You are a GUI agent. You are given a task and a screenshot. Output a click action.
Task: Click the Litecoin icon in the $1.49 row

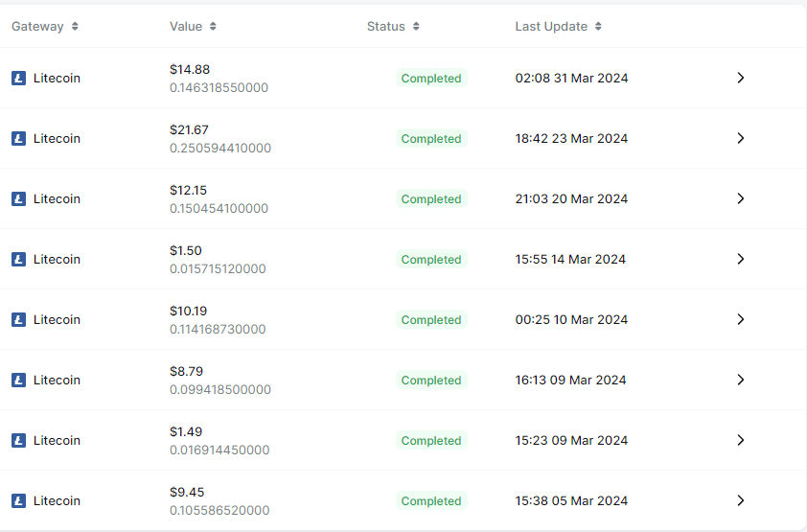[18, 441]
